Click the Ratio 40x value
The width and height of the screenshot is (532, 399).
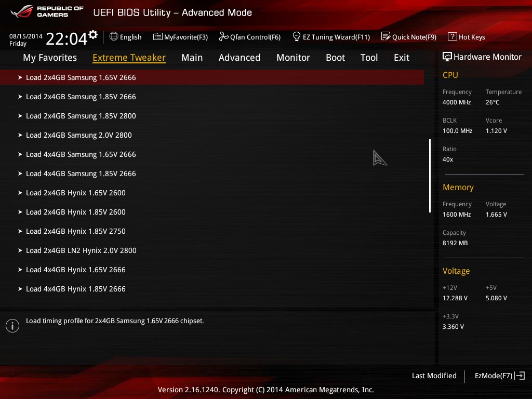(x=447, y=159)
